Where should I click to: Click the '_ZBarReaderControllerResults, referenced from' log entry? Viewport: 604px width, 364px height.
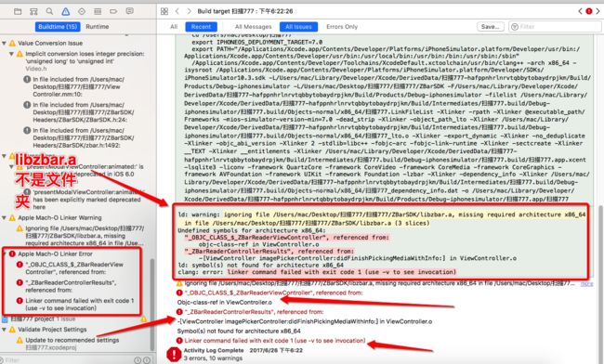(x=254, y=312)
